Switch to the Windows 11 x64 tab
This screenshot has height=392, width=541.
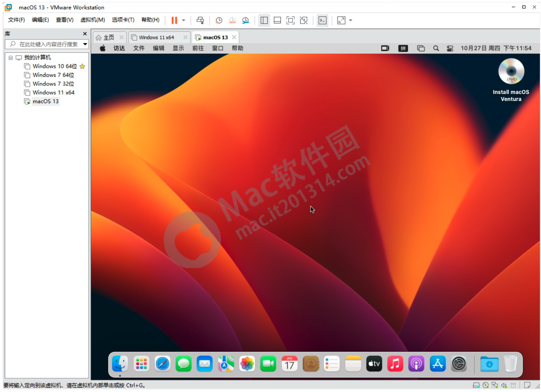tap(156, 37)
